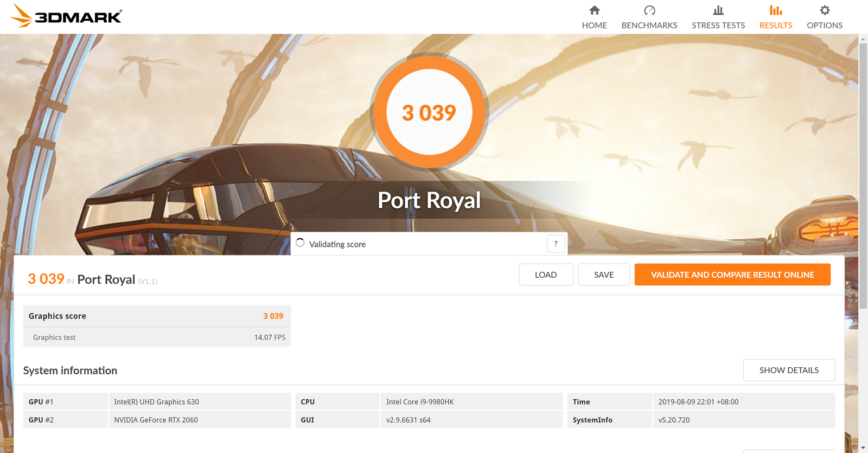Click the circular 3 039 score badge

pos(429,112)
